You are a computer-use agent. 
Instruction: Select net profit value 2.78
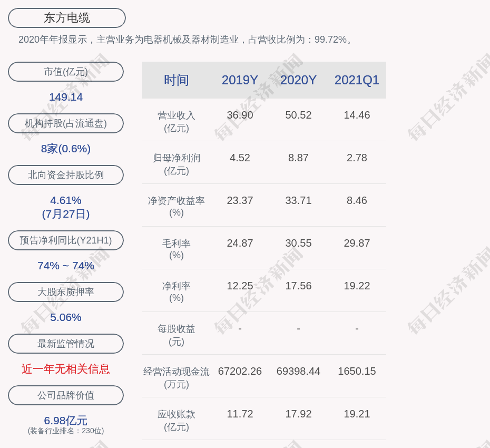click(357, 158)
